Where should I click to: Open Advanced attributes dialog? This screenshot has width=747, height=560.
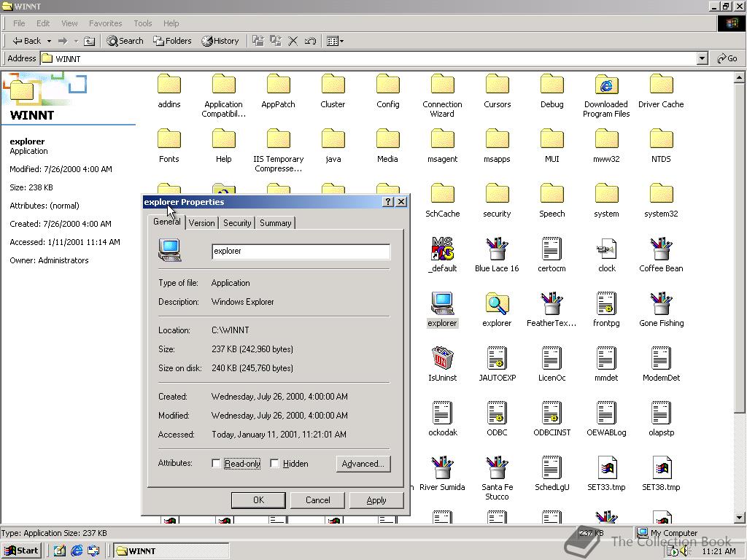(x=363, y=464)
